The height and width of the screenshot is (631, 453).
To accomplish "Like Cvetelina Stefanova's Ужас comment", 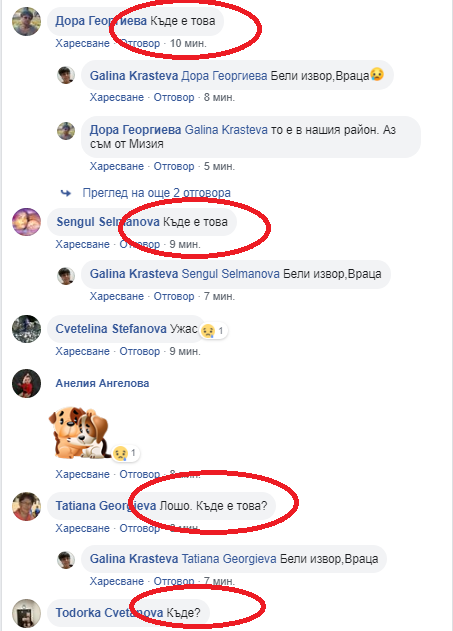I will (x=82, y=351).
